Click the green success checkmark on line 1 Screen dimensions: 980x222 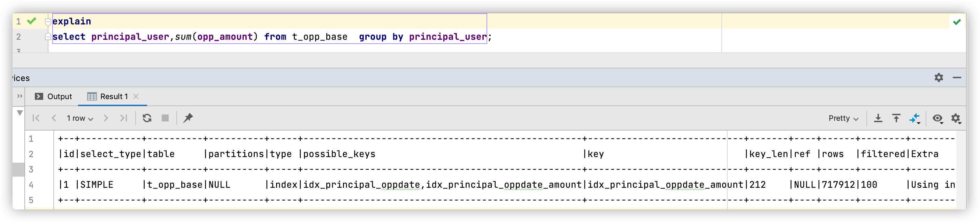pyautogui.click(x=32, y=21)
